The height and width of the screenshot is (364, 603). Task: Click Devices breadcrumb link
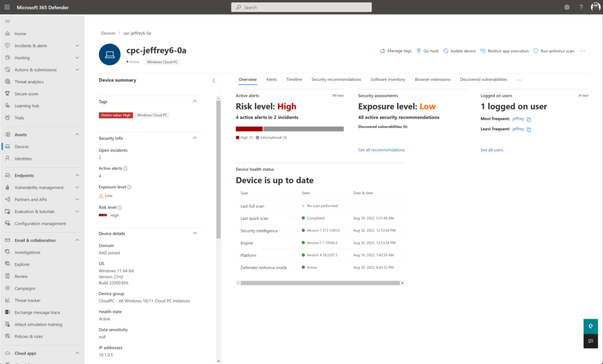point(108,33)
